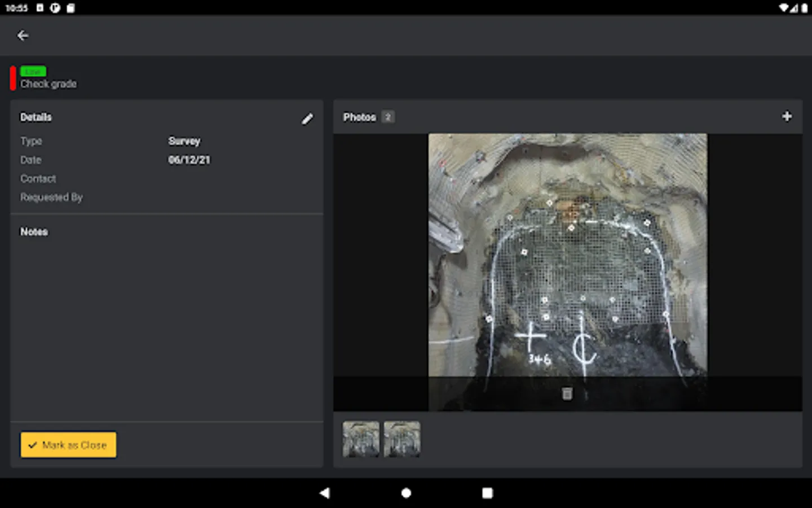The width and height of the screenshot is (812, 508).
Task: Open the pencil edit icon in Details
Action: 307,119
